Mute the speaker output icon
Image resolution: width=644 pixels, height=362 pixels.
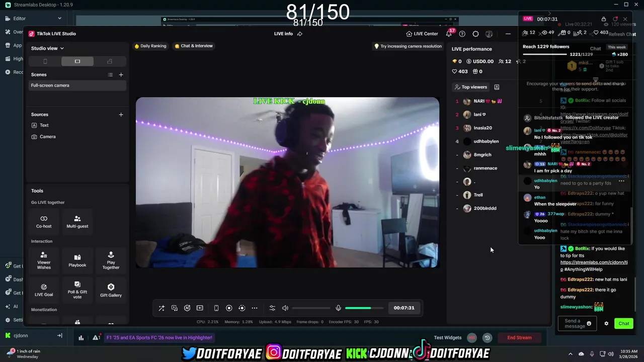(x=285, y=308)
